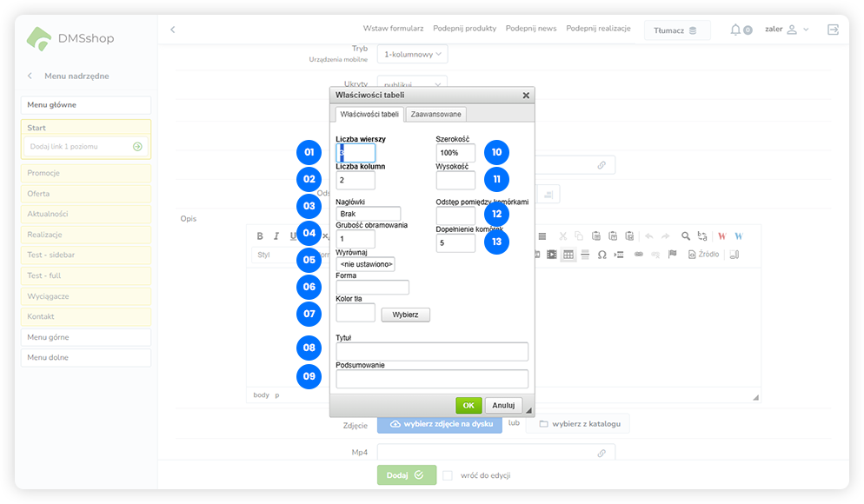The height and width of the screenshot is (504, 864).
Task: Click the logout icon at top right
Action: (x=833, y=30)
